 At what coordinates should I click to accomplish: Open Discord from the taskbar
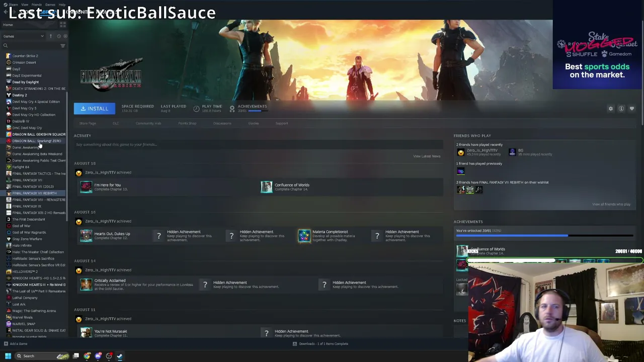click(98, 356)
